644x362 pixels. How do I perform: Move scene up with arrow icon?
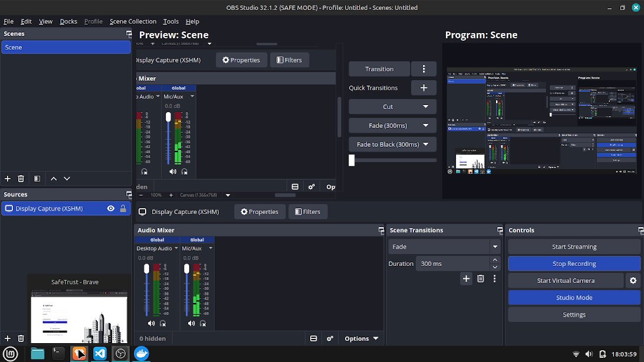54,179
